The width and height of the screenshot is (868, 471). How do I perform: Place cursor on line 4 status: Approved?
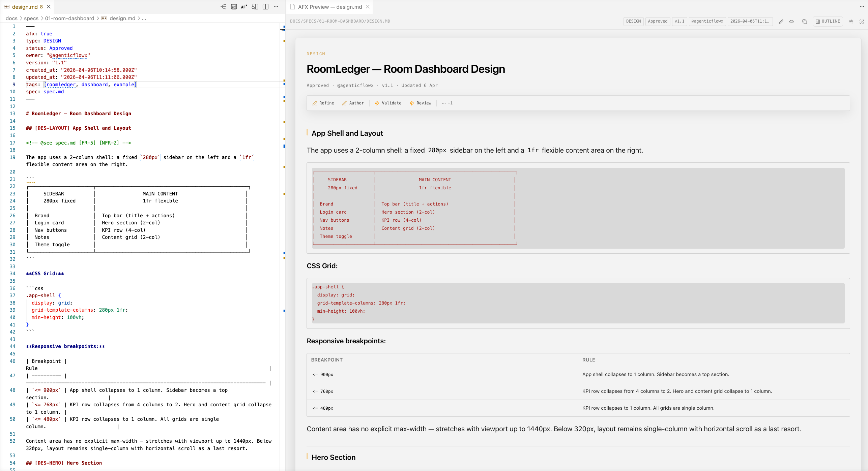pyautogui.click(x=49, y=48)
